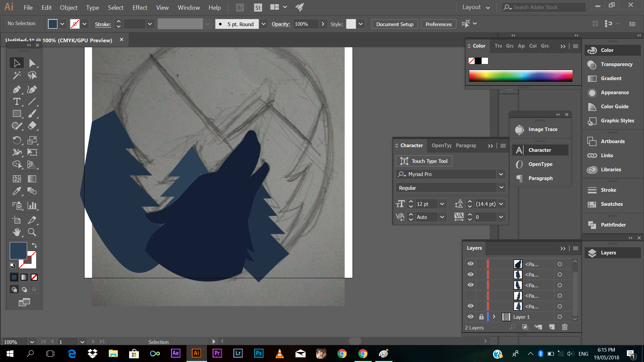The height and width of the screenshot is (362, 644).
Task: Toggle visibility of the second path layer
Action: click(471, 275)
